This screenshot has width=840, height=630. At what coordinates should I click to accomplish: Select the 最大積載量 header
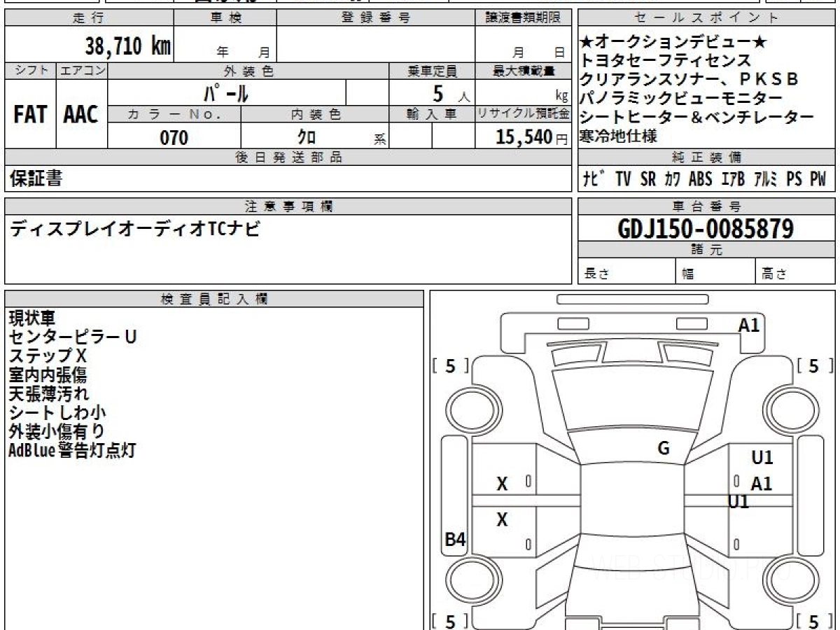pyautogui.click(x=523, y=71)
